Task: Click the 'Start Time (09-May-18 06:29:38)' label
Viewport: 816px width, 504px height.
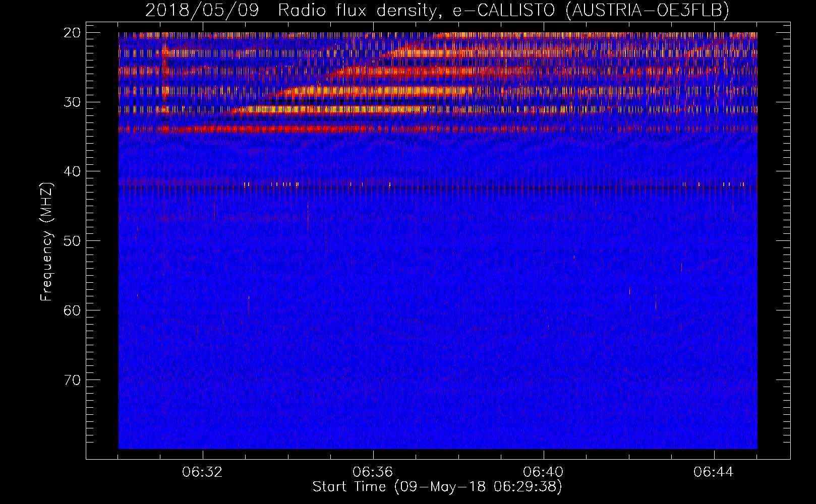Action: [437, 487]
